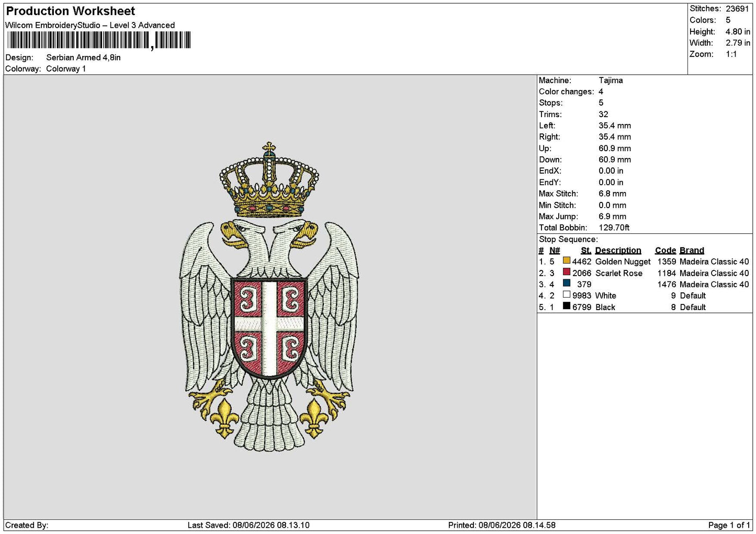Click the EndX value 0.00 in
The height and width of the screenshot is (534, 756).
point(611,171)
